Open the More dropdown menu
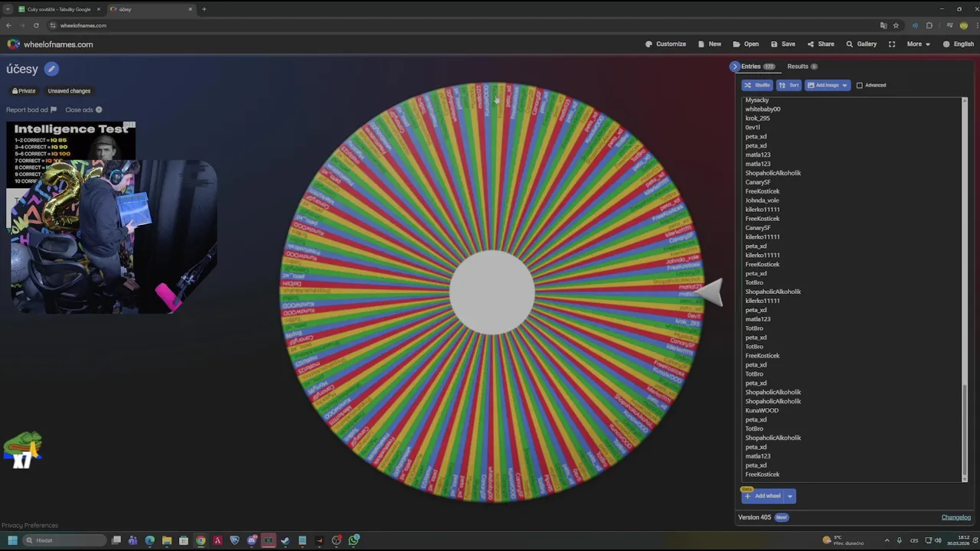Viewport: 980px width, 551px height. click(x=918, y=44)
